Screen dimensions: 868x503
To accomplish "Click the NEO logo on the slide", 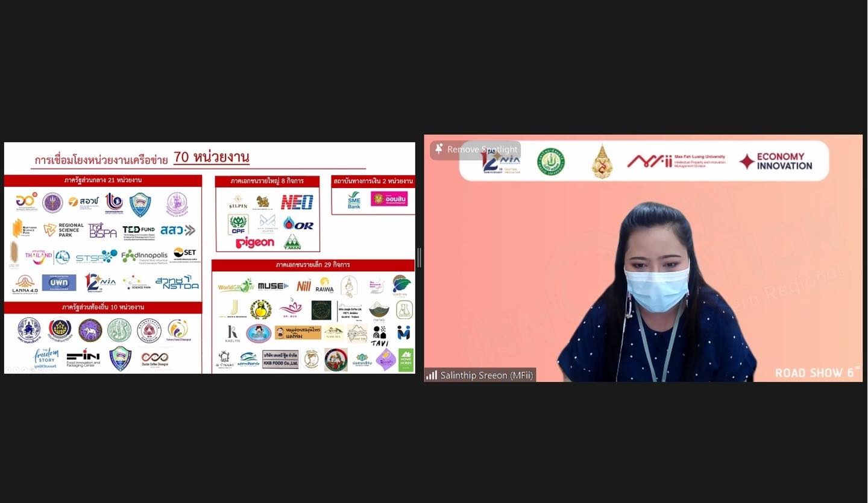I will [x=297, y=202].
